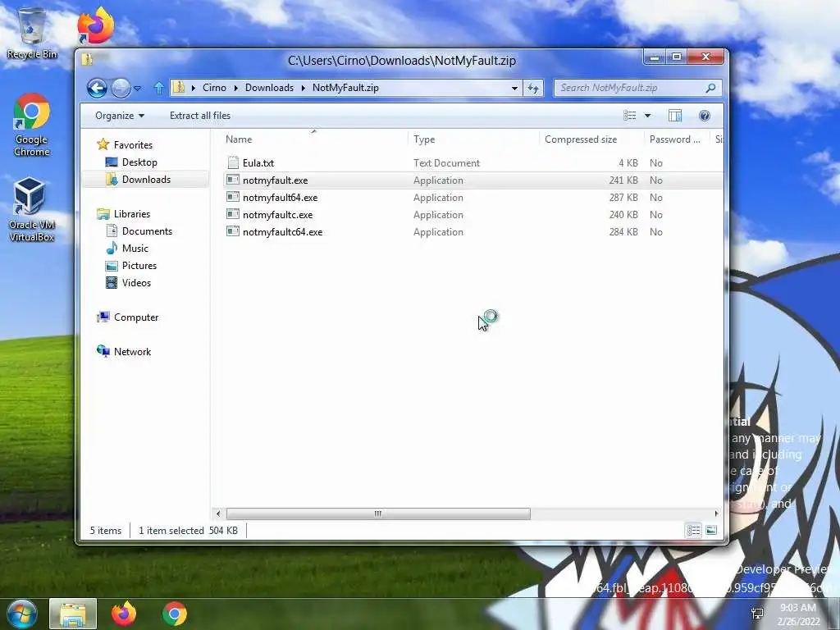Select the Google Chrome desktop shortcut
The height and width of the screenshot is (630, 840).
click(32, 126)
